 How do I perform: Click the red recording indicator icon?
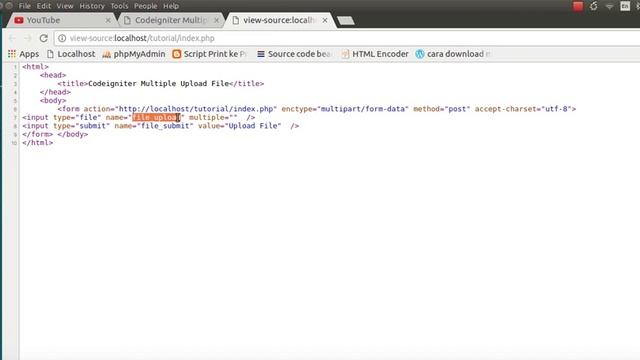[x=578, y=6]
